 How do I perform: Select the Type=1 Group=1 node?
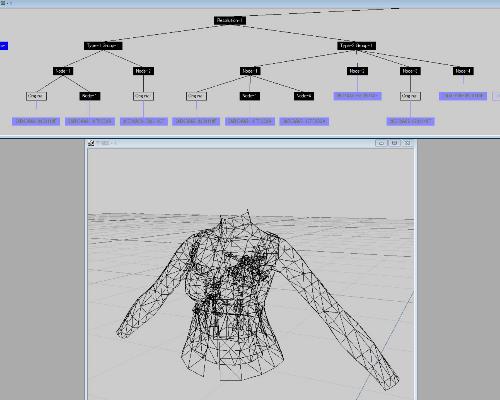(x=103, y=46)
